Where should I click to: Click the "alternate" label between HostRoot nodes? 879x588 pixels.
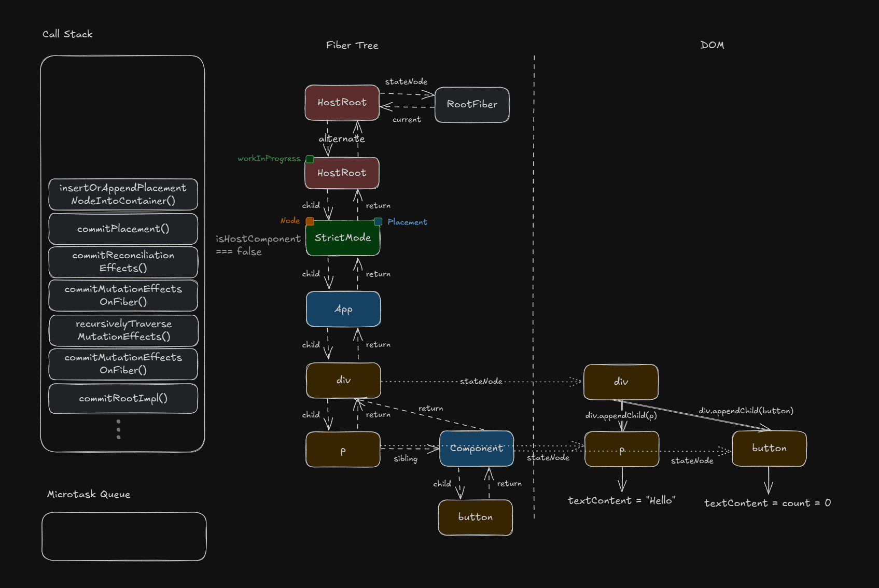click(x=342, y=139)
